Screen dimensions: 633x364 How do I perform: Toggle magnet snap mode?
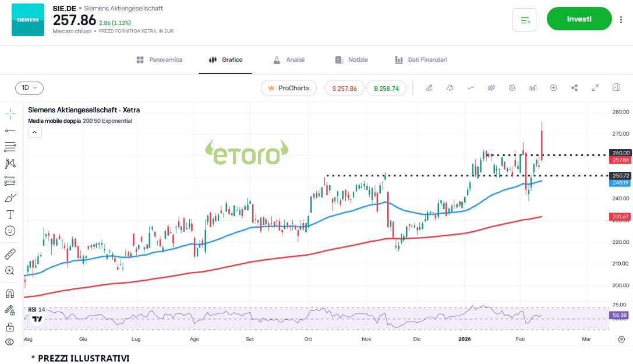click(x=10, y=294)
